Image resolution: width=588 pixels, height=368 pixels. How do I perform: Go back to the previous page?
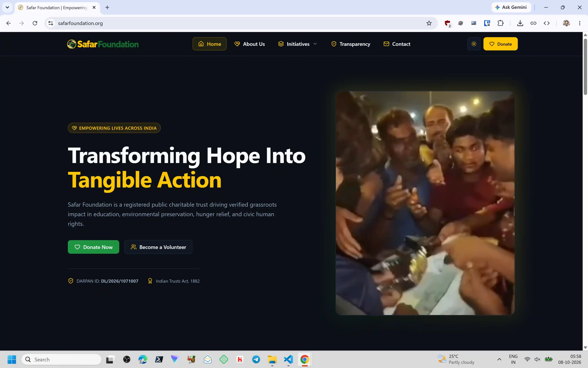pos(8,23)
